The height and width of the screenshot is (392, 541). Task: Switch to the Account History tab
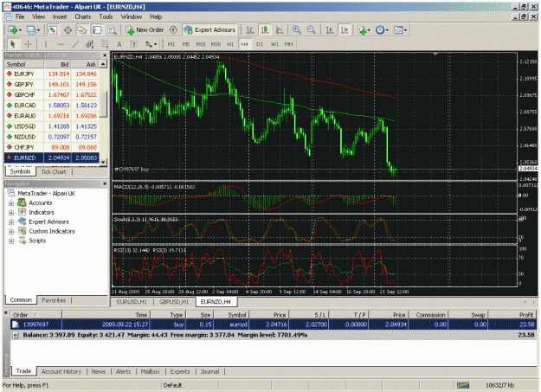61,371
